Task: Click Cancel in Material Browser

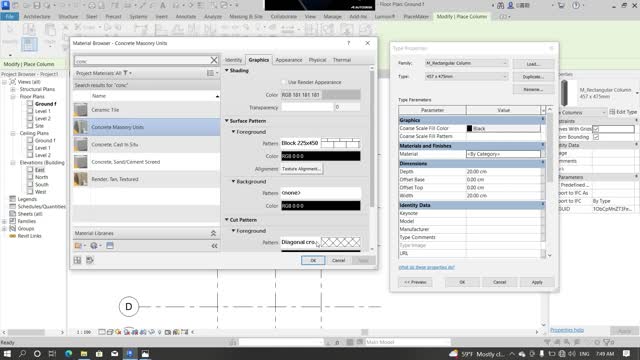Action: pos(338,260)
